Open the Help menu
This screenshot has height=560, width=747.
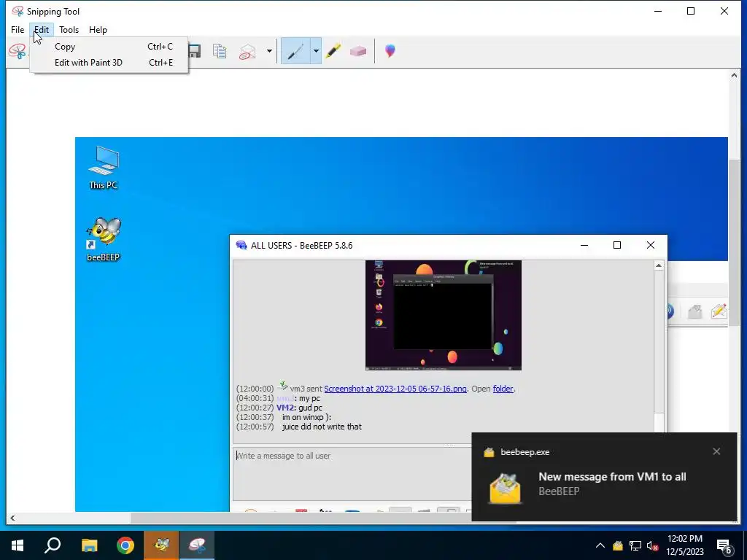98,29
